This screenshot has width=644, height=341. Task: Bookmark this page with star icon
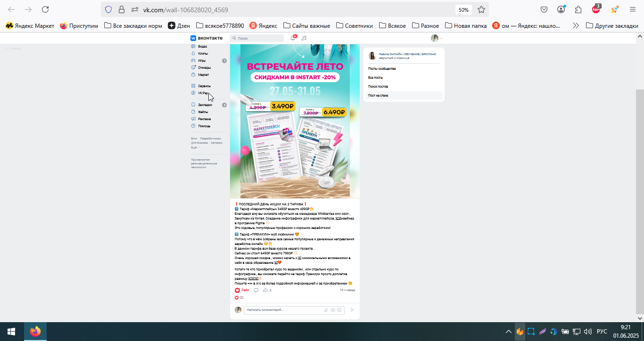pos(481,9)
